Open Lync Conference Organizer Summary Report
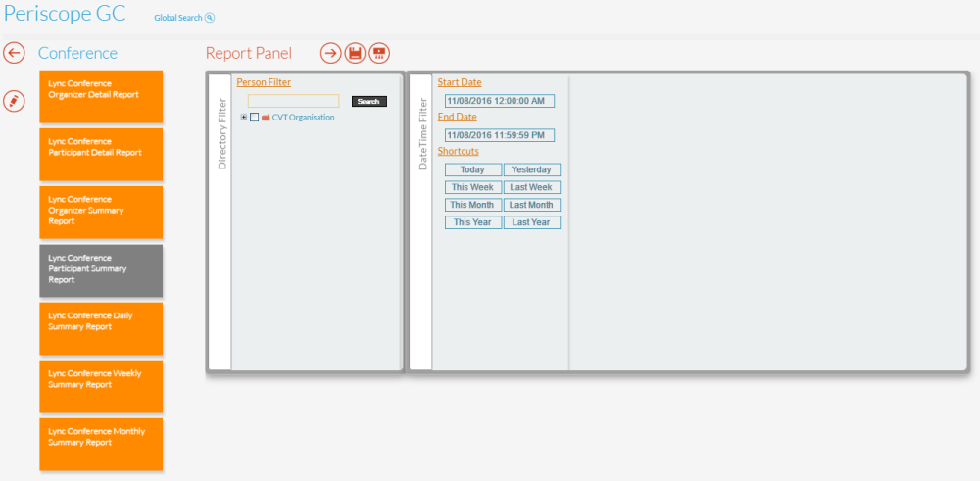Screen dimensions: 980x481 coord(101,213)
